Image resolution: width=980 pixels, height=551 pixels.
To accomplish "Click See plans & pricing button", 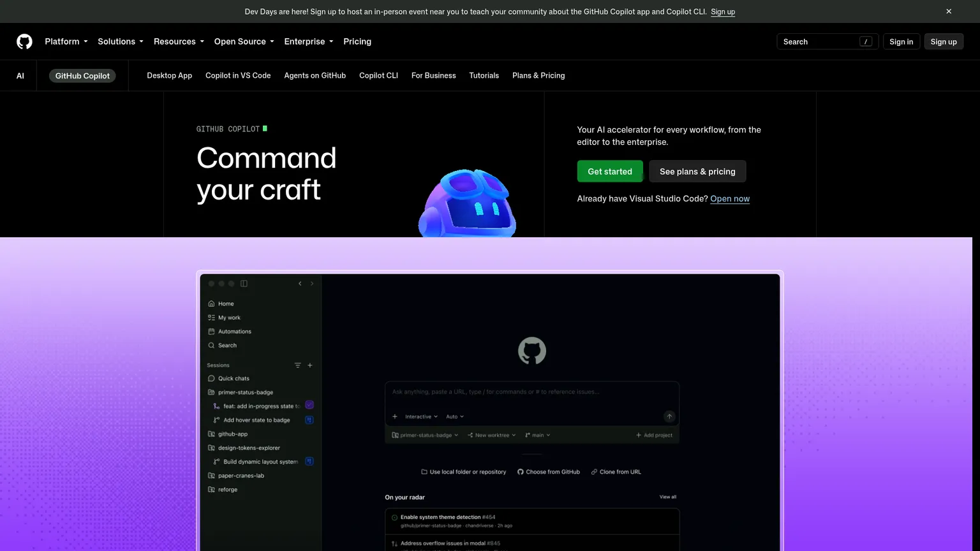I will tap(697, 172).
